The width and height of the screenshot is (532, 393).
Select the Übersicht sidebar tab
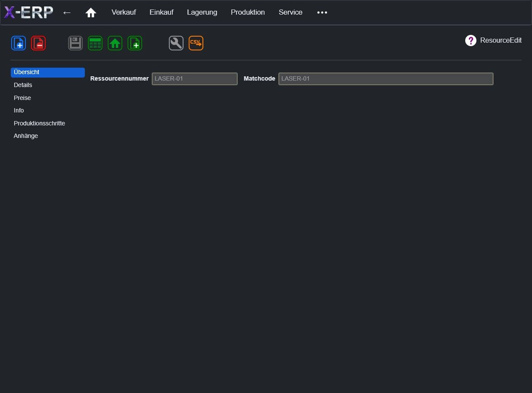pos(48,72)
